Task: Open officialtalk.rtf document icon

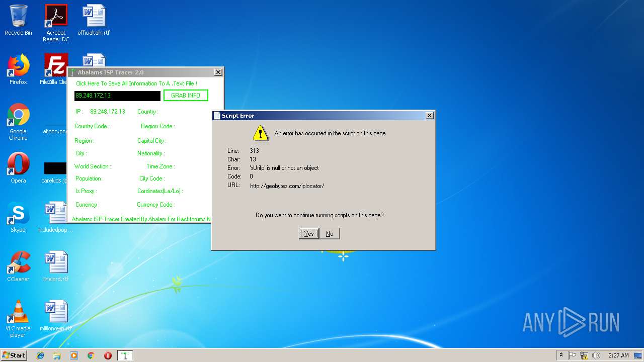Action: [x=94, y=20]
